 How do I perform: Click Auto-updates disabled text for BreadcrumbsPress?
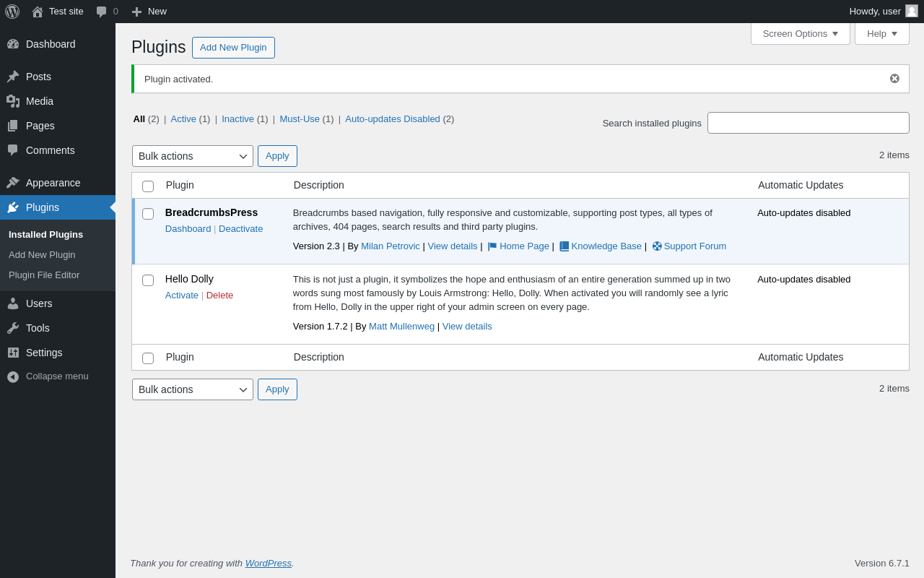pos(804,213)
